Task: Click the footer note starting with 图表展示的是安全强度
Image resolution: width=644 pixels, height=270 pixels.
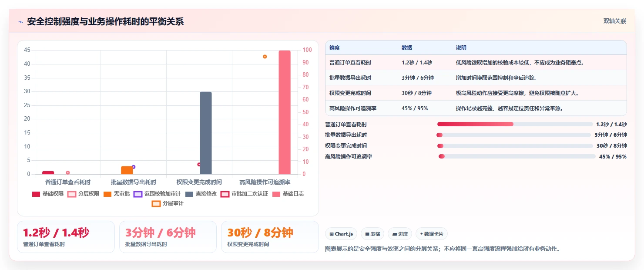Action: [443, 249]
